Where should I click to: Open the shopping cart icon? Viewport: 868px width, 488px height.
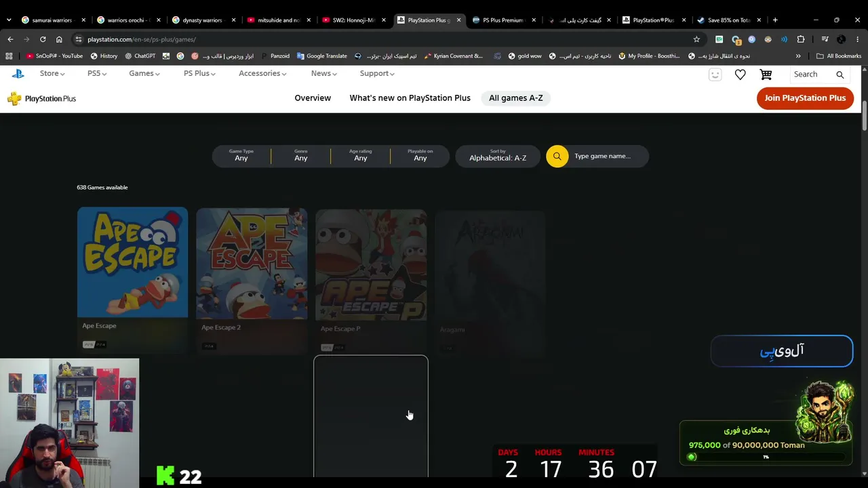click(766, 75)
